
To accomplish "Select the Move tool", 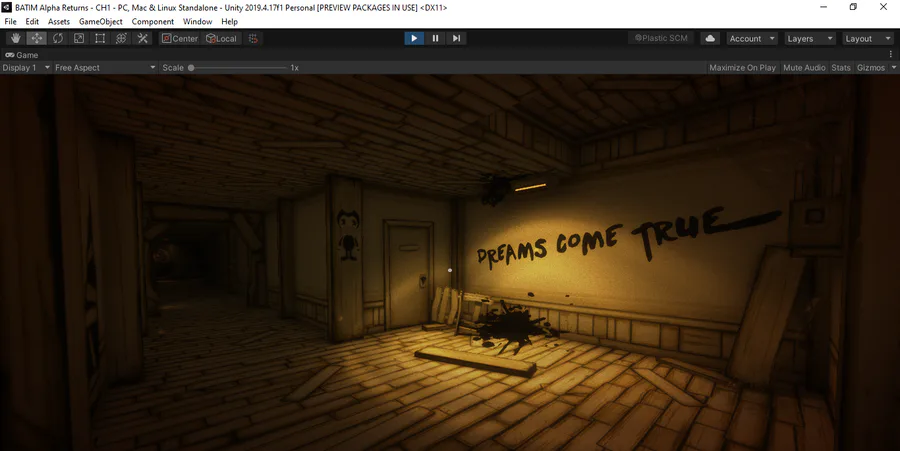I will 37,38.
